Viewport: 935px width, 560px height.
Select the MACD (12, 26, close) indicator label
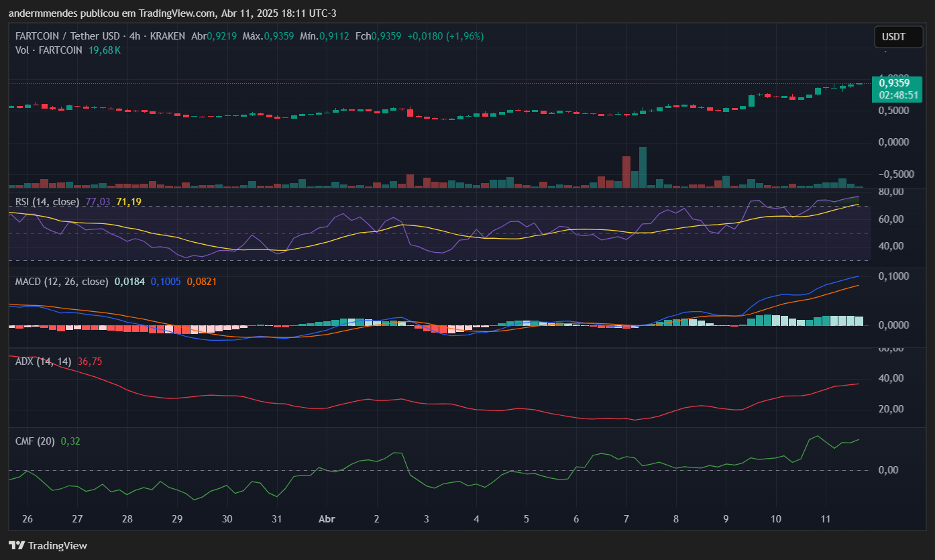tap(62, 282)
